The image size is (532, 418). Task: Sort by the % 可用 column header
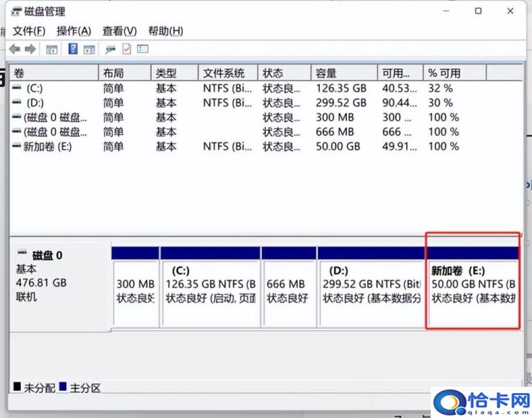(x=454, y=73)
